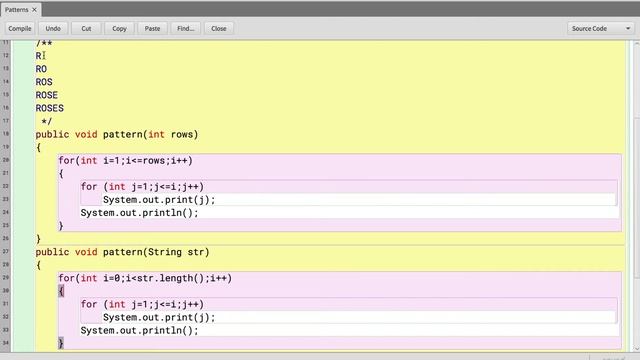Screen dimensions: 640x360
Task: Click System.out.print(j); on line 32
Action: pyautogui.click(x=159, y=317)
